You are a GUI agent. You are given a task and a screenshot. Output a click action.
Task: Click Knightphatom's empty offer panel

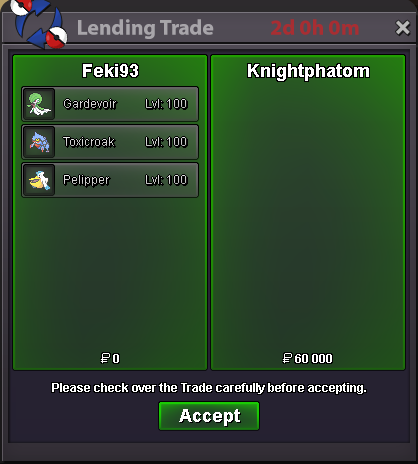[308, 213]
